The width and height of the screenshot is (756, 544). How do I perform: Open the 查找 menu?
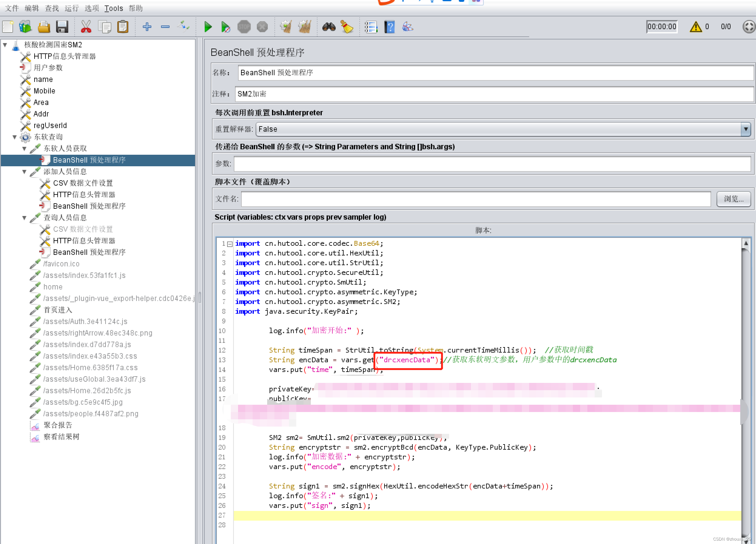click(x=52, y=8)
